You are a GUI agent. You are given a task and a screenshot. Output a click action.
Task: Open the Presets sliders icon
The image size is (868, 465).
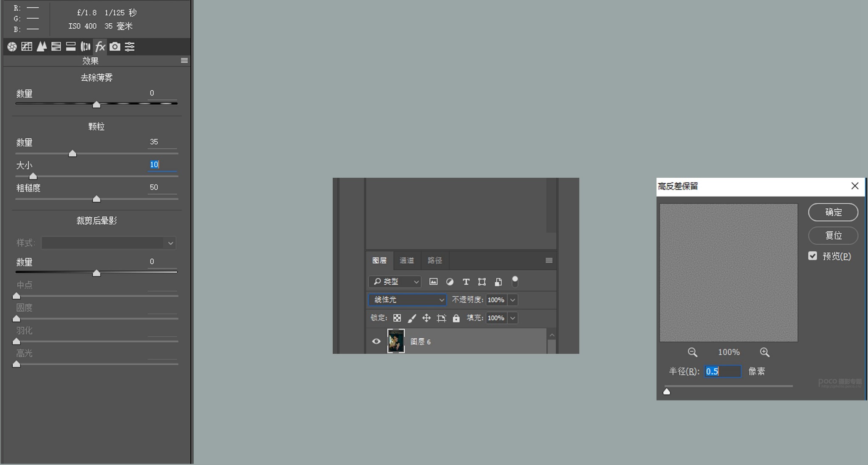[130, 47]
